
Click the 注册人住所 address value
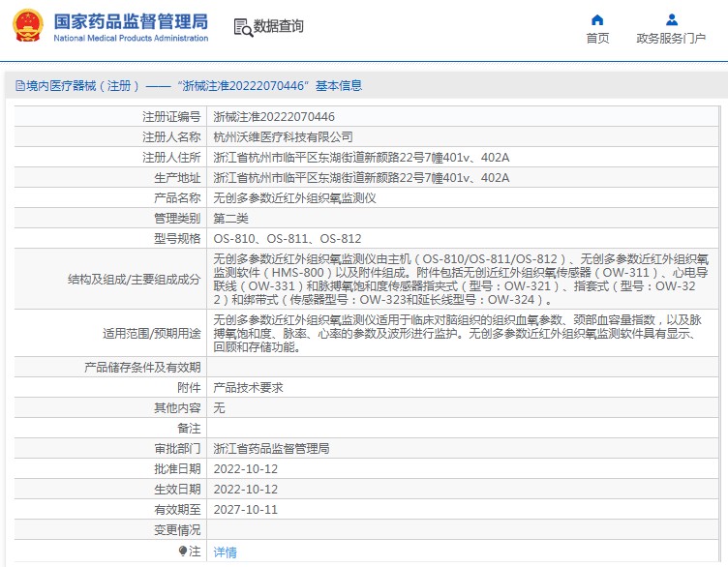(361, 158)
